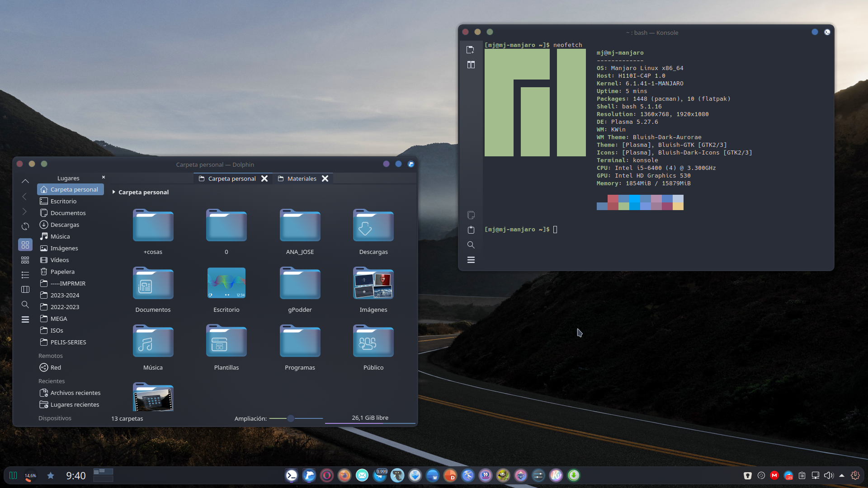This screenshot has height=488, width=868.
Task: Open Imágenes in the places sidebar
Action: (x=71, y=248)
